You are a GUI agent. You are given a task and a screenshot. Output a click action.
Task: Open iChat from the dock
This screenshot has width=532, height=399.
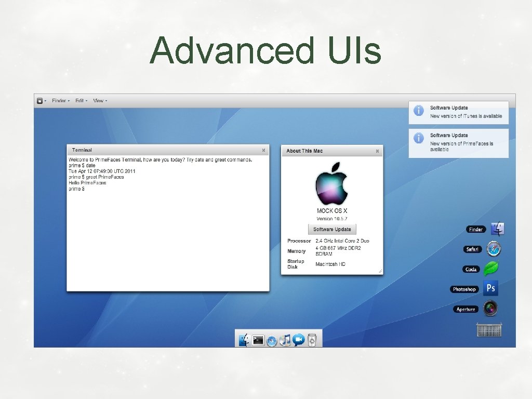point(299,340)
